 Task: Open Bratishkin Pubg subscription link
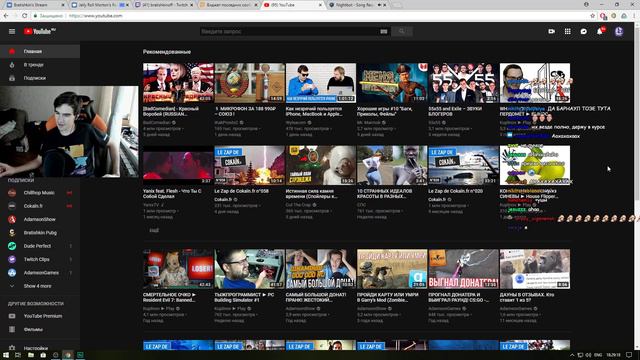point(40,233)
